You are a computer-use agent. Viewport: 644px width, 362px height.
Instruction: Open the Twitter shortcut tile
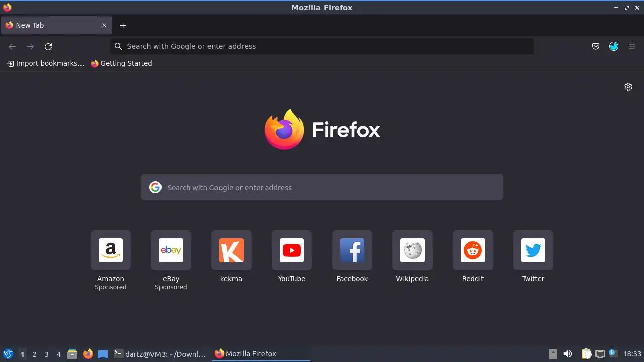(533, 250)
